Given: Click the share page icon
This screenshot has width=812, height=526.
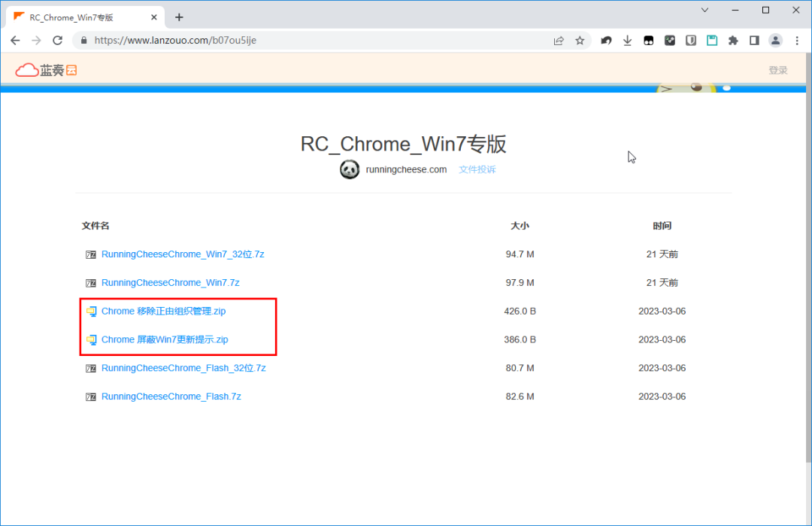Looking at the screenshot, I should [558, 41].
